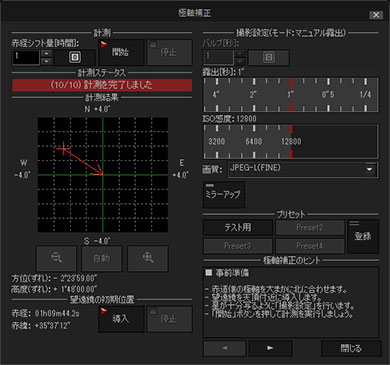
Task: Click the 閉じる close button
Action: point(351,349)
